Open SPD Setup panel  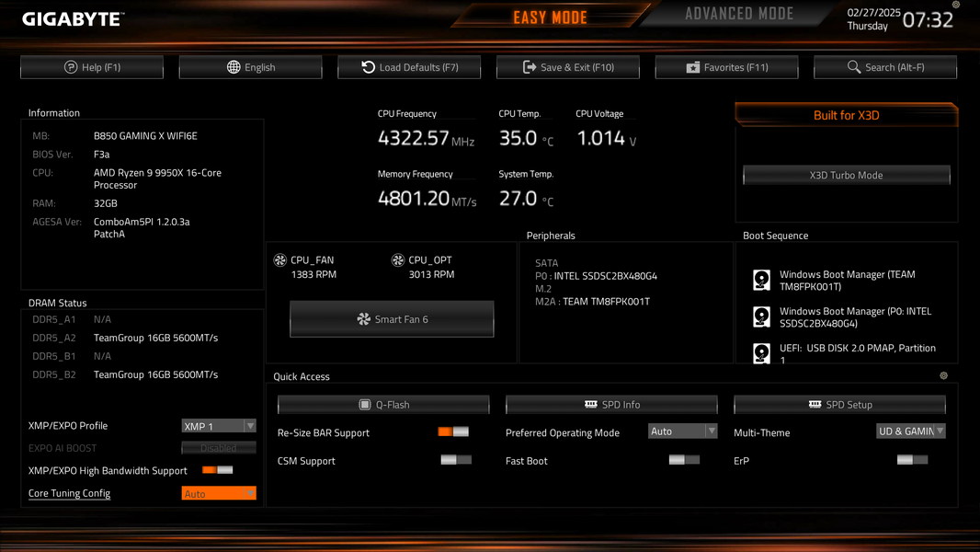[x=840, y=405]
